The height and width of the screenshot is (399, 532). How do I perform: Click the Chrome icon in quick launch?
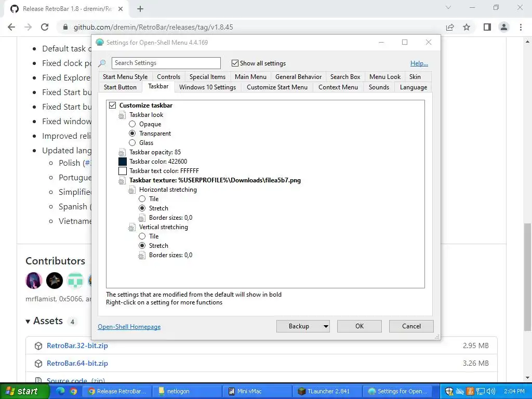coord(73,391)
